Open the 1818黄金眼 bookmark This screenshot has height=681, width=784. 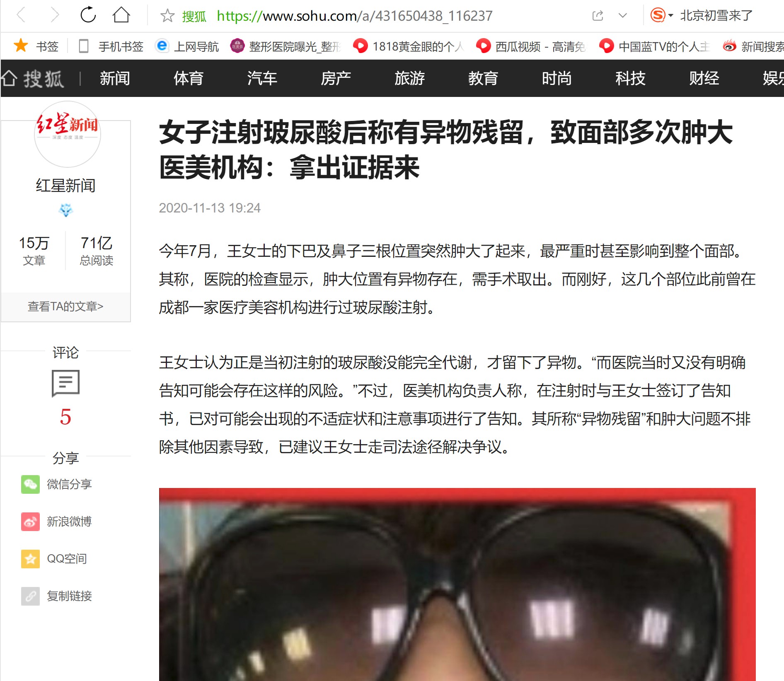tap(408, 46)
